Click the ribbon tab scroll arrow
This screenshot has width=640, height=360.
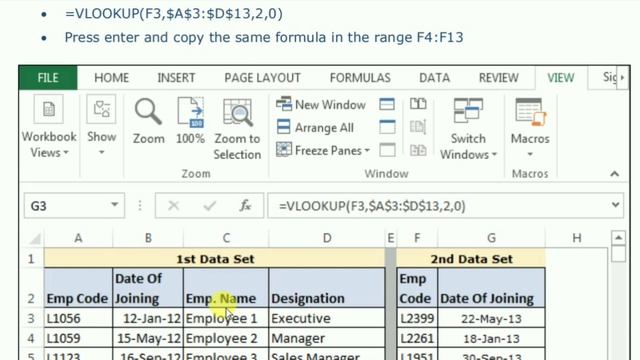[622, 78]
